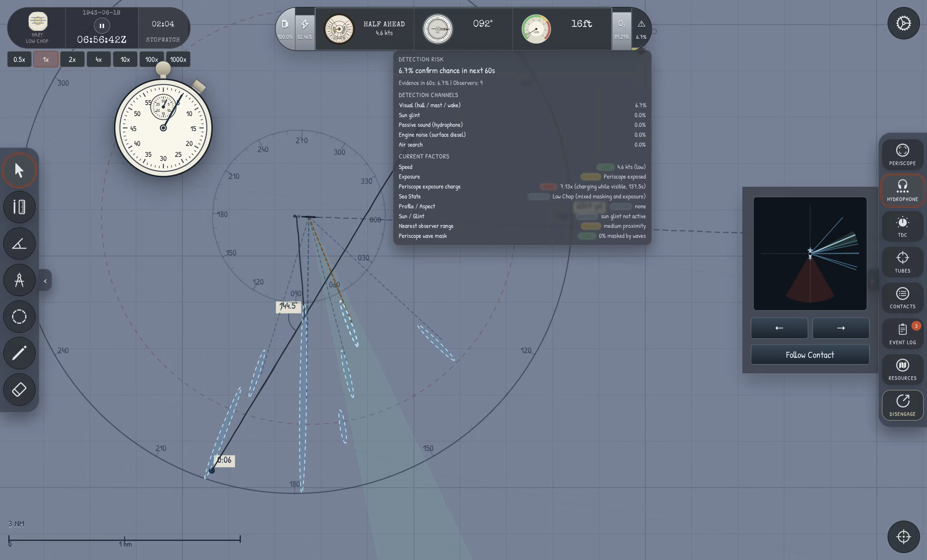Set time speed to 1x
This screenshot has width=927, height=560.
pos(46,60)
